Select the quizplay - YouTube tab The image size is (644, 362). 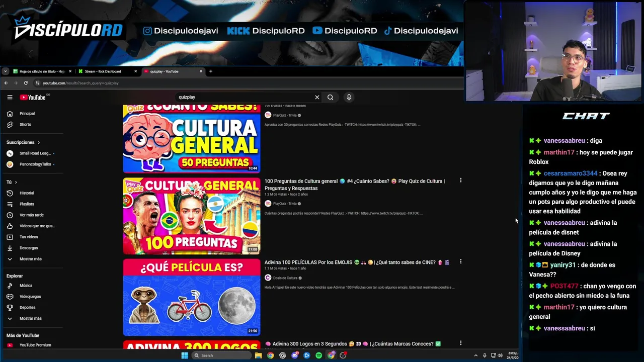click(165, 71)
